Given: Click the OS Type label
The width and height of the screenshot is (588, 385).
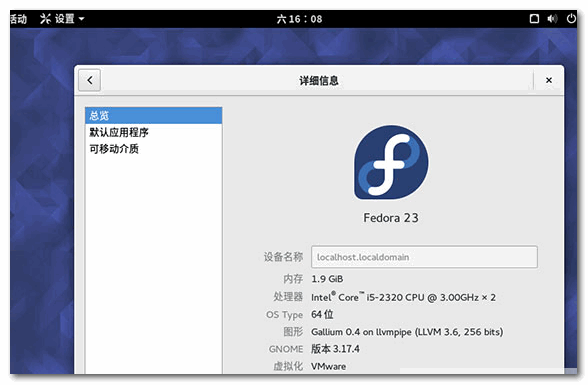Looking at the screenshot, I should coord(284,315).
